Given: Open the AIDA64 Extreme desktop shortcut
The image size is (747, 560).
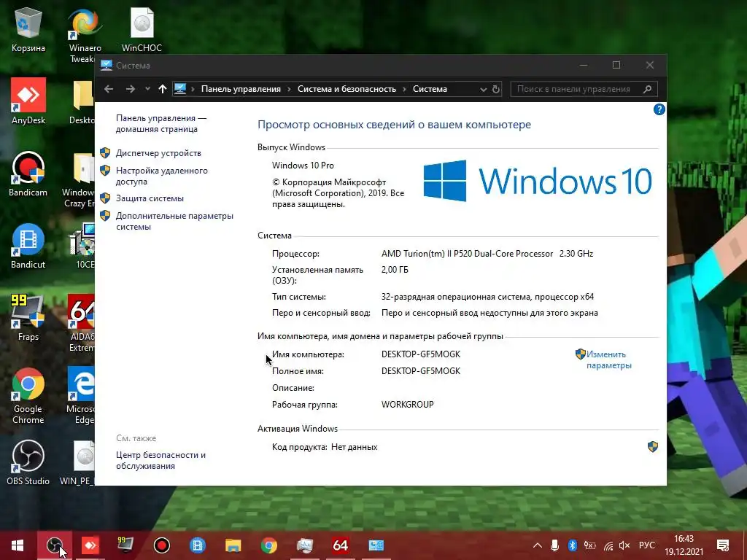Looking at the screenshot, I should pyautogui.click(x=82, y=323).
